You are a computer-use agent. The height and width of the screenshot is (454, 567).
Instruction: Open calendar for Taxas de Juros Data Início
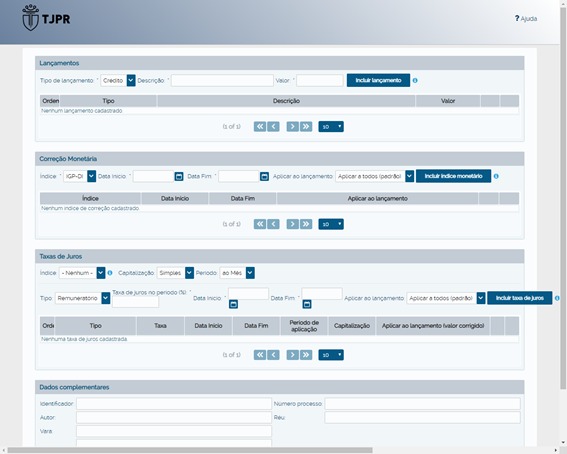click(233, 304)
